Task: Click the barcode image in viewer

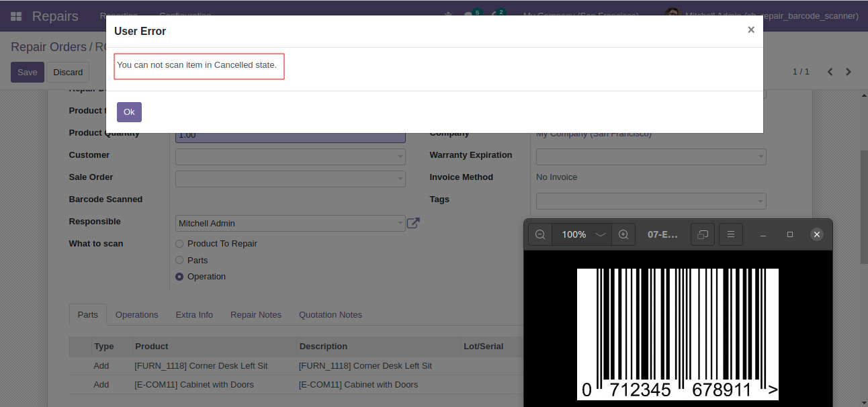Action: tap(678, 334)
